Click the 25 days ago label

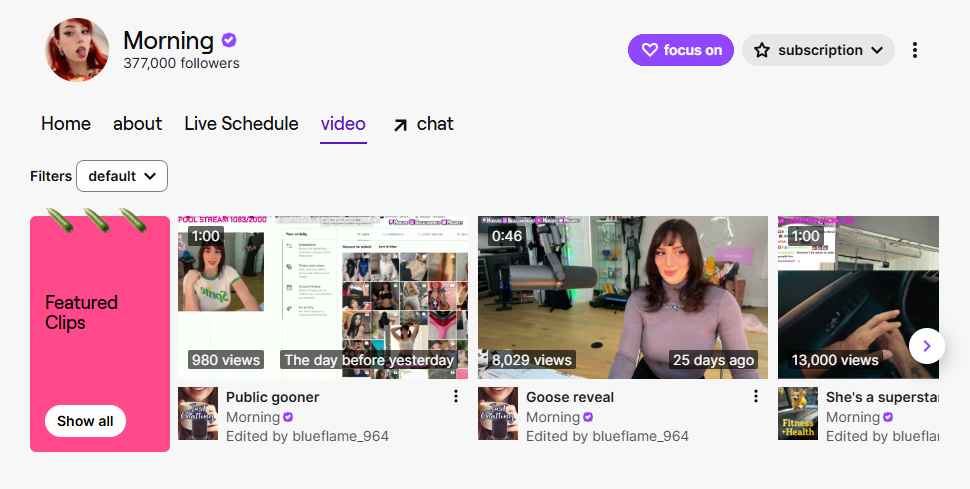(713, 360)
